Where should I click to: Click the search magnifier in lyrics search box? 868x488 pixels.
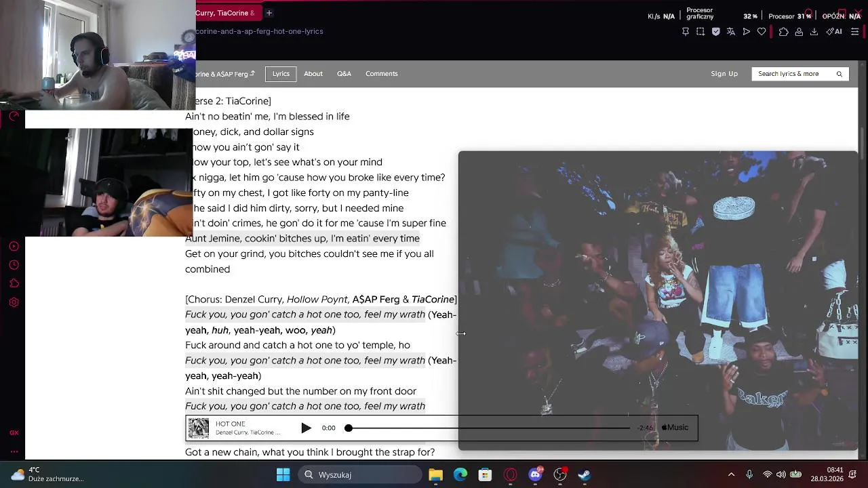(x=839, y=74)
